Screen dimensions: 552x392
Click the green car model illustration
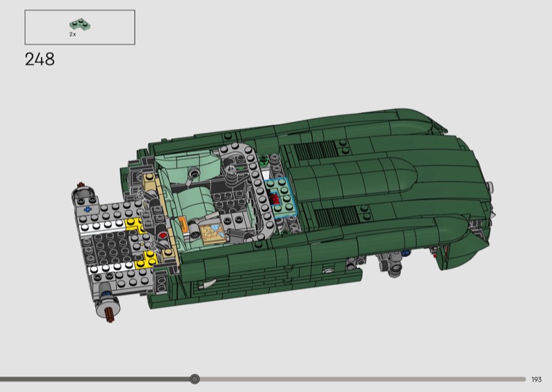coord(283,215)
